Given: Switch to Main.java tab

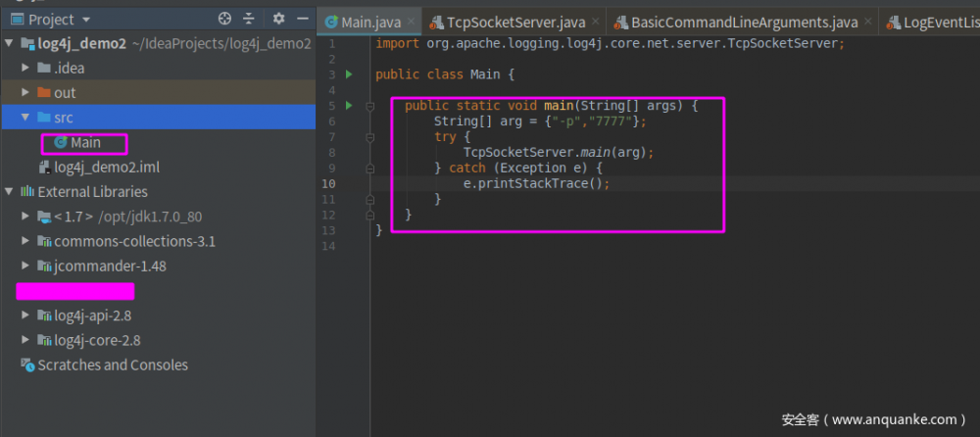Looking at the screenshot, I should point(370,24).
